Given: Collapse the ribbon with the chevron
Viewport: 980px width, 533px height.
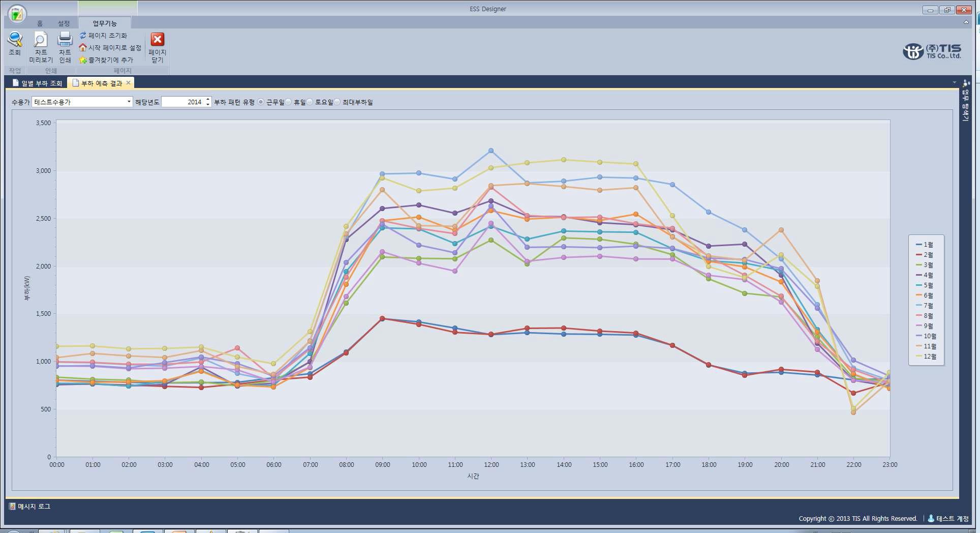Looking at the screenshot, I should (966, 22).
